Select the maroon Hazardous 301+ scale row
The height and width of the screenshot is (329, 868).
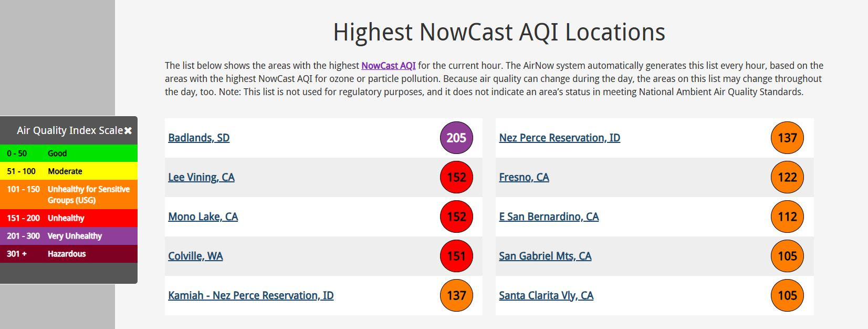coord(69,254)
